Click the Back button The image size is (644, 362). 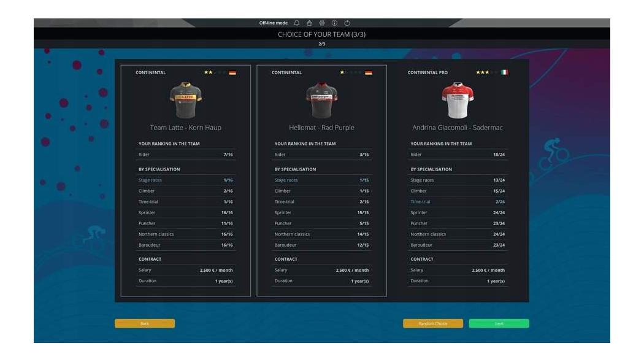point(145,323)
